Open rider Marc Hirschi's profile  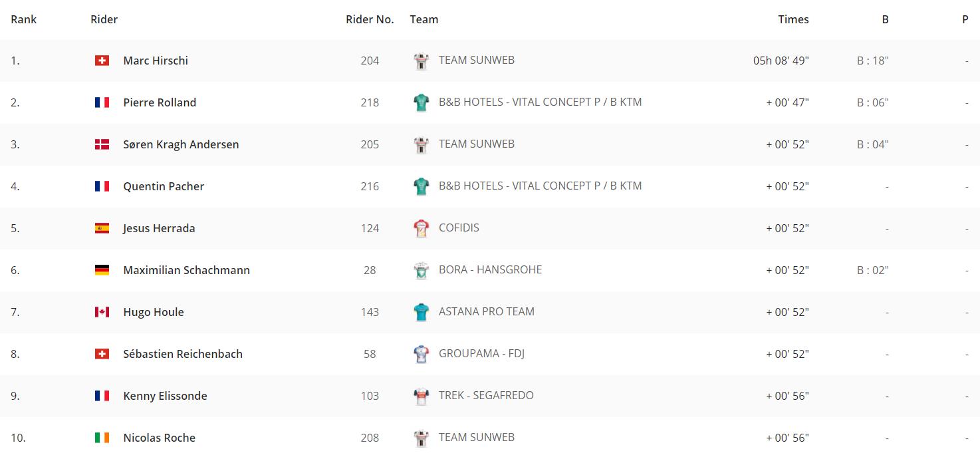[156, 61]
